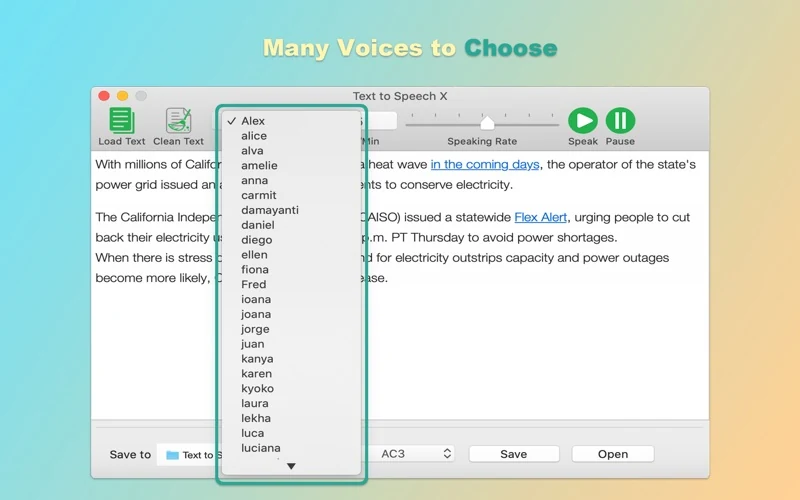Follow the Flex Alert hyperlink
The image size is (800, 500).
(x=540, y=217)
